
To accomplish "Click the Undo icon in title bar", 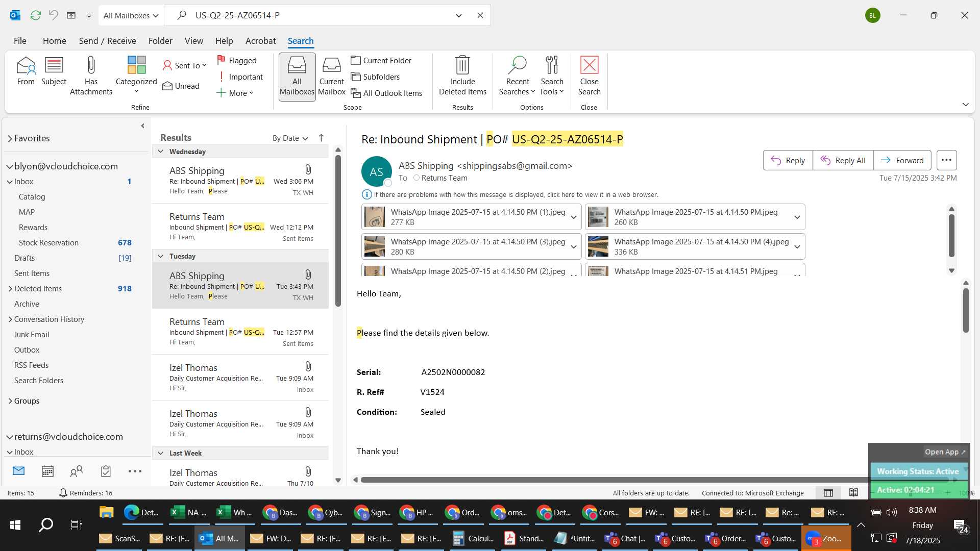I will click(x=53, y=15).
